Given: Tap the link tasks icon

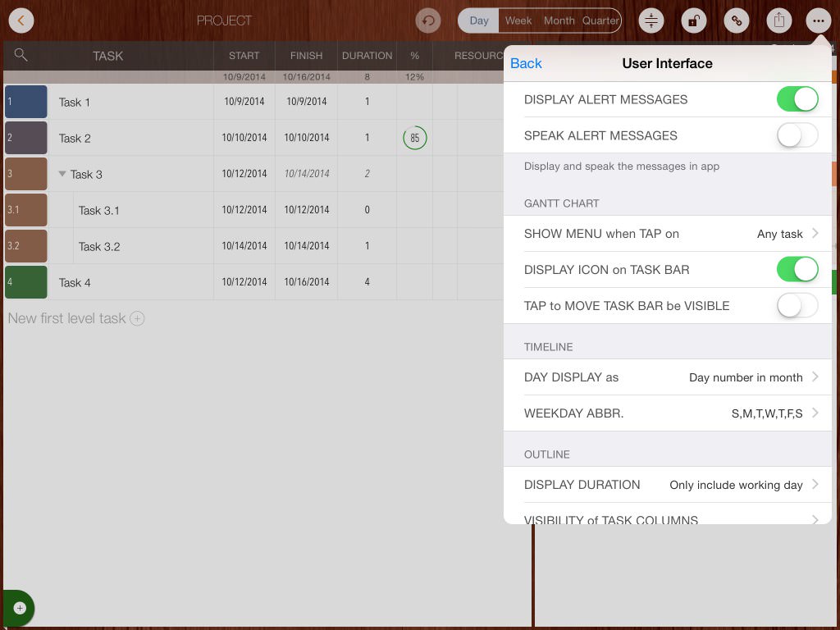Looking at the screenshot, I should [736, 21].
